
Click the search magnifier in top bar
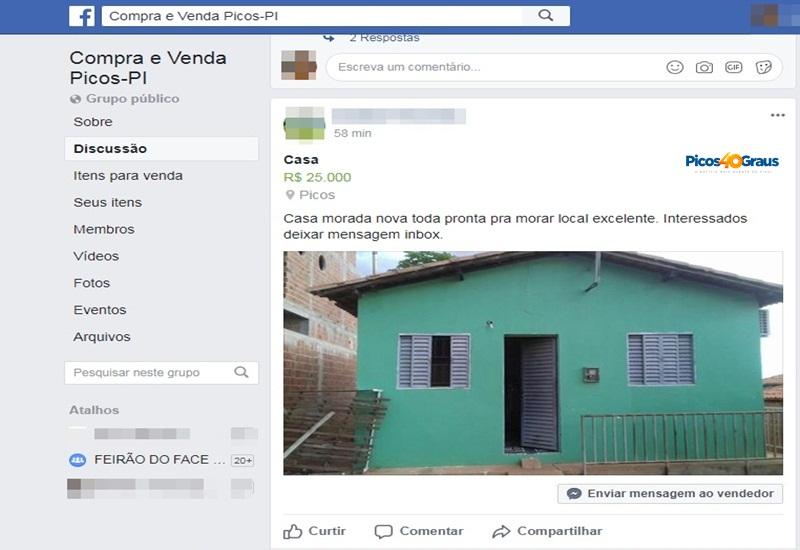coord(545,15)
